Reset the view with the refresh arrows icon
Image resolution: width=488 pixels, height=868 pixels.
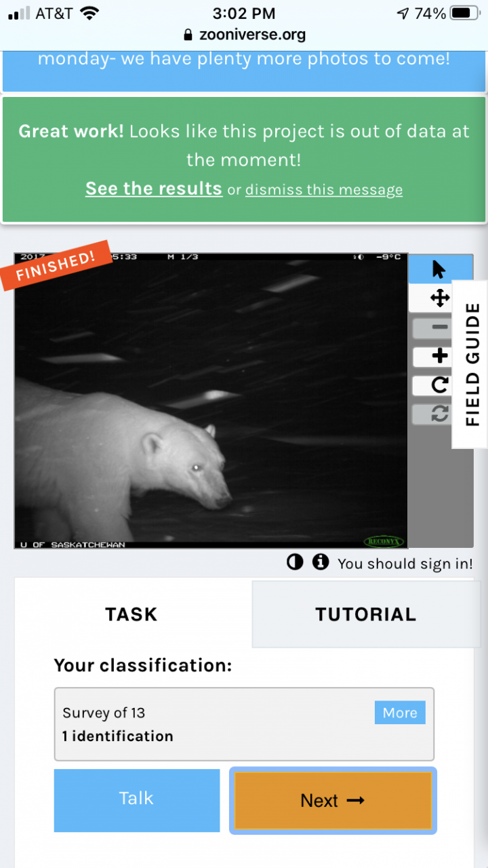click(x=440, y=414)
